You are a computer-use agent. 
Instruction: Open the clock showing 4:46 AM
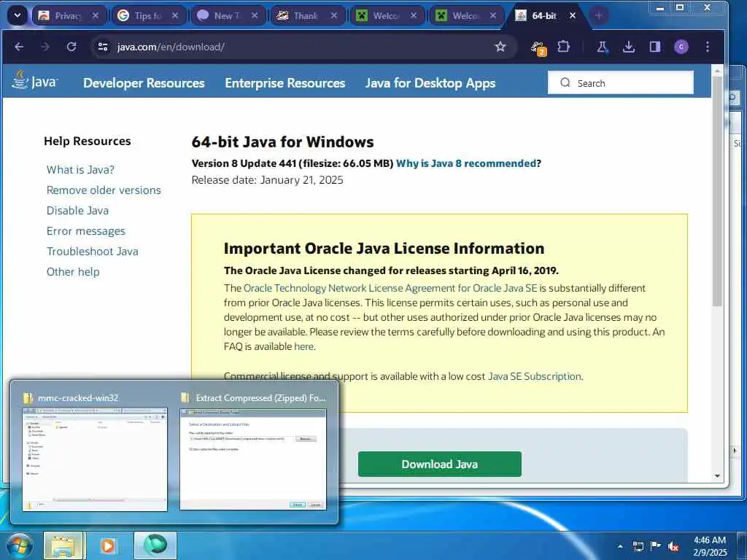(x=710, y=546)
